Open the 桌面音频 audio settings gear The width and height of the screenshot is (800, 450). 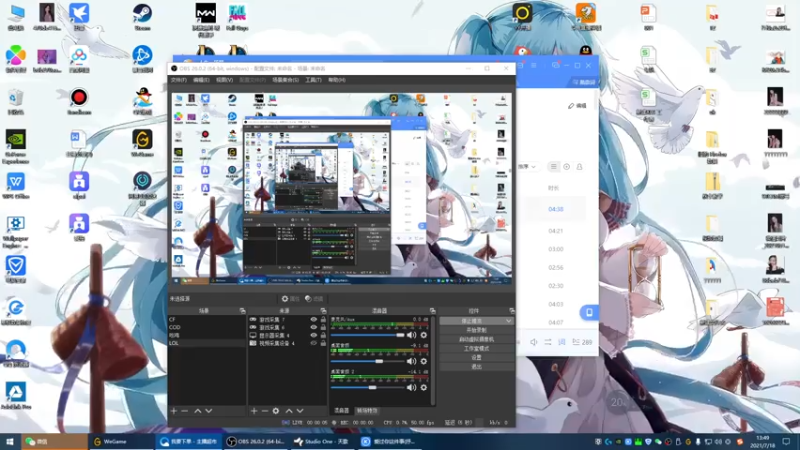pos(423,361)
